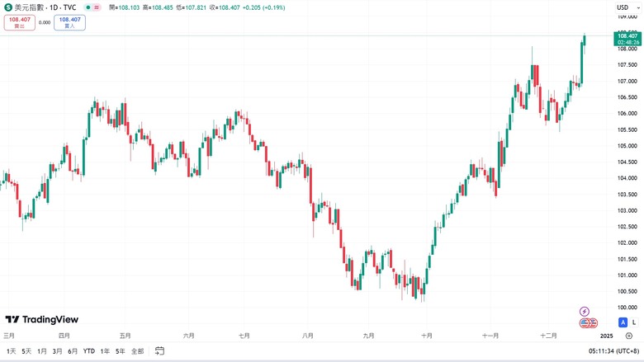
Task: Click the leftmost US flag economic event icon
Action: pos(585,323)
